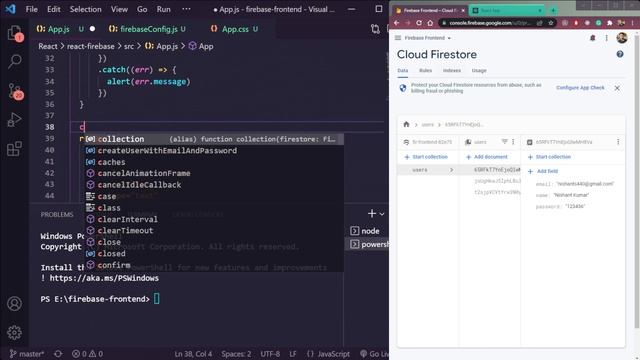640x360 pixels.
Task: Show more menus via ellipsis
Action: [186, 9]
